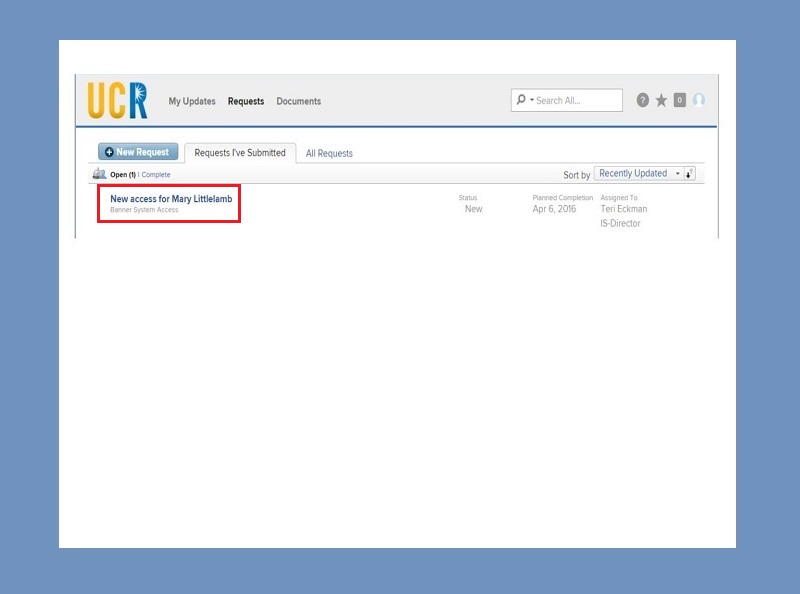Open the Requests menu item

(x=246, y=101)
